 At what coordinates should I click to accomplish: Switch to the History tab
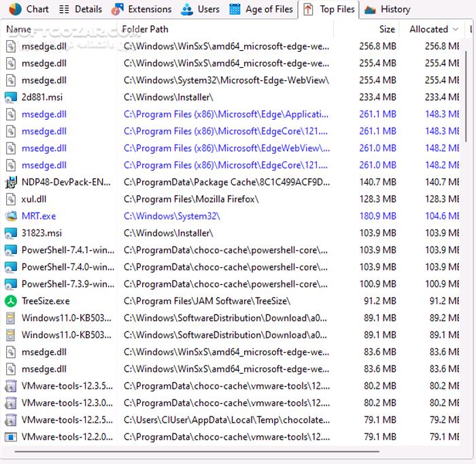click(387, 10)
